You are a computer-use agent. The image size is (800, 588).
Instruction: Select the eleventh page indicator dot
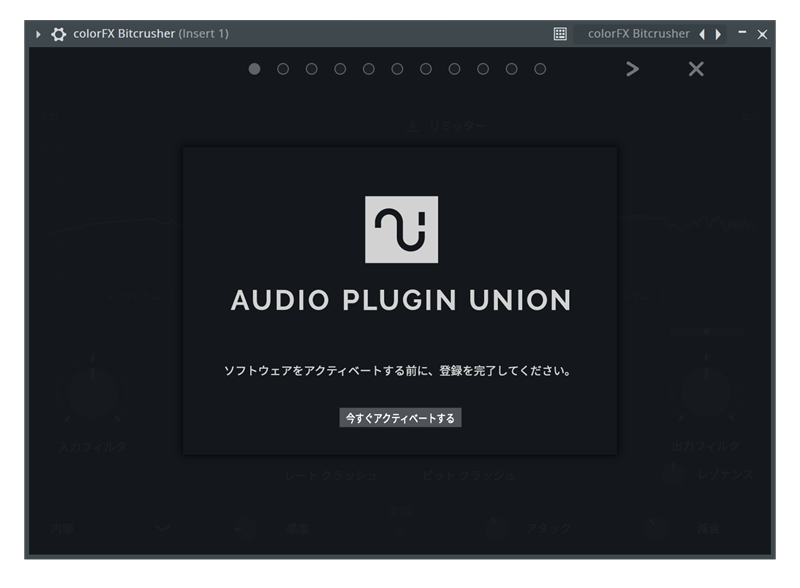click(x=540, y=69)
